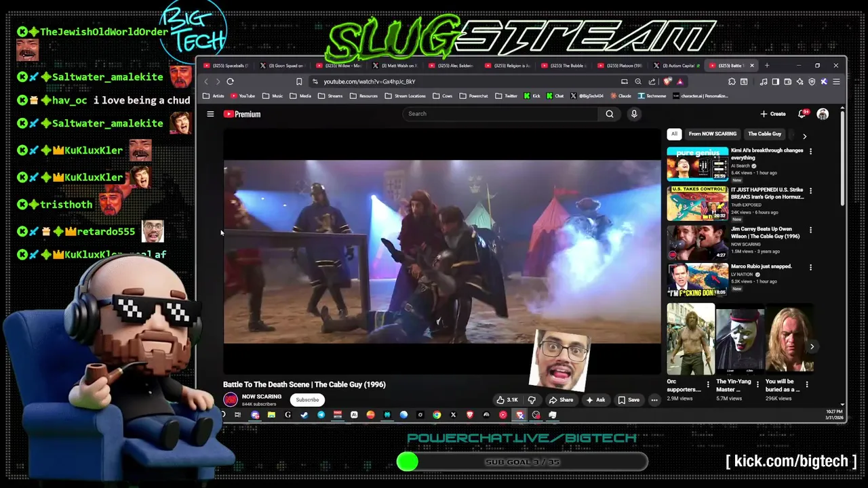
Task: Click the youtube.com address bar URL
Action: click(x=370, y=81)
